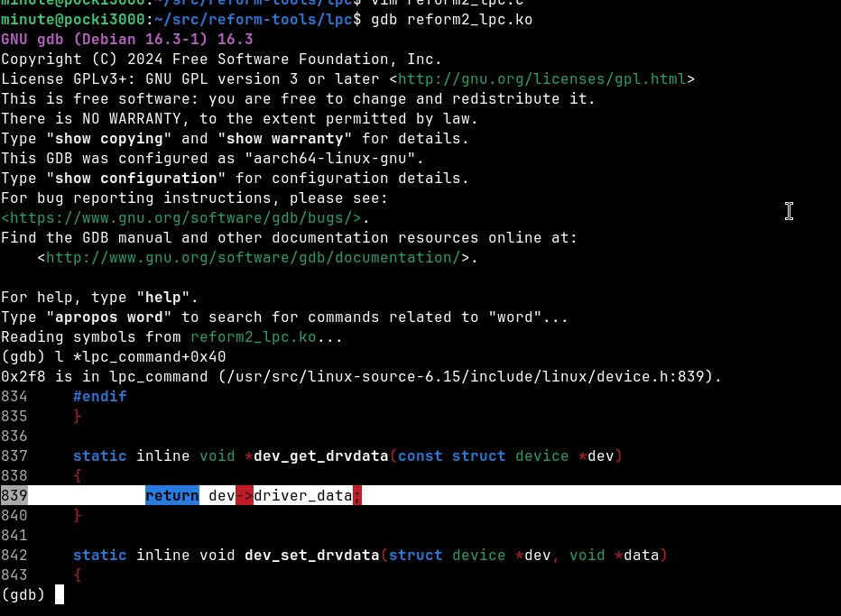Click line number 842 in listing
The height and width of the screenshot is (616, 841).
pos(14,555)
